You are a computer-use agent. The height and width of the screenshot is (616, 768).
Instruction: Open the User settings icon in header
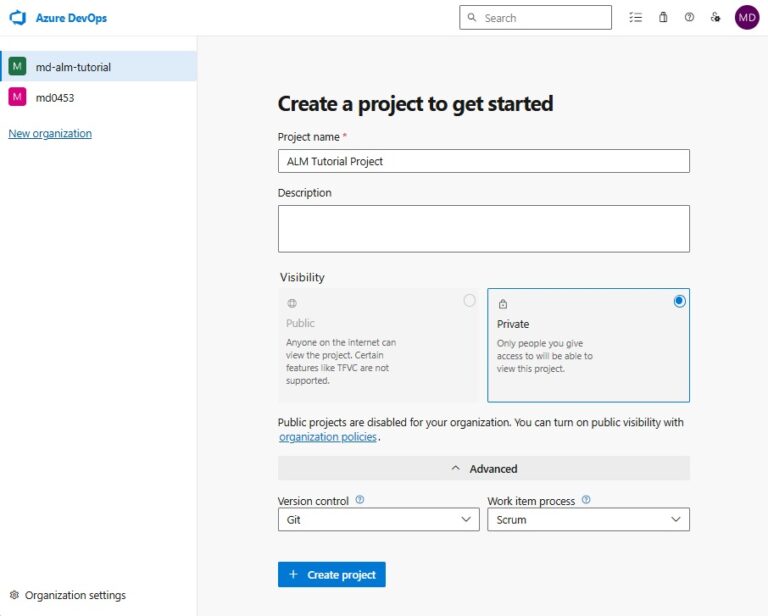(x=715, y=18)
